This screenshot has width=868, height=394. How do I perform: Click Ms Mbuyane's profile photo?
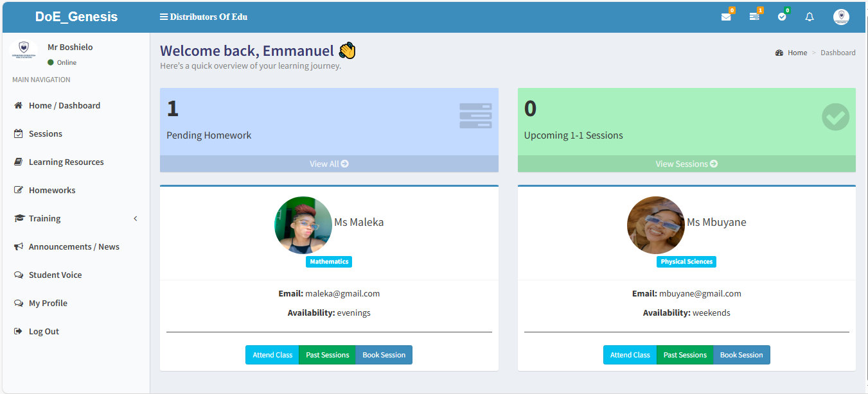pos(655,225)
